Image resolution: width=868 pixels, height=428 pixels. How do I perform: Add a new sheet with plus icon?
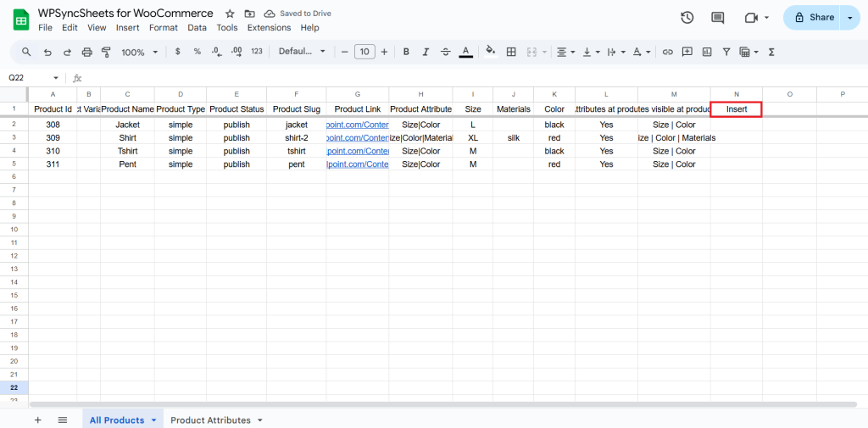tap(37, 420)
